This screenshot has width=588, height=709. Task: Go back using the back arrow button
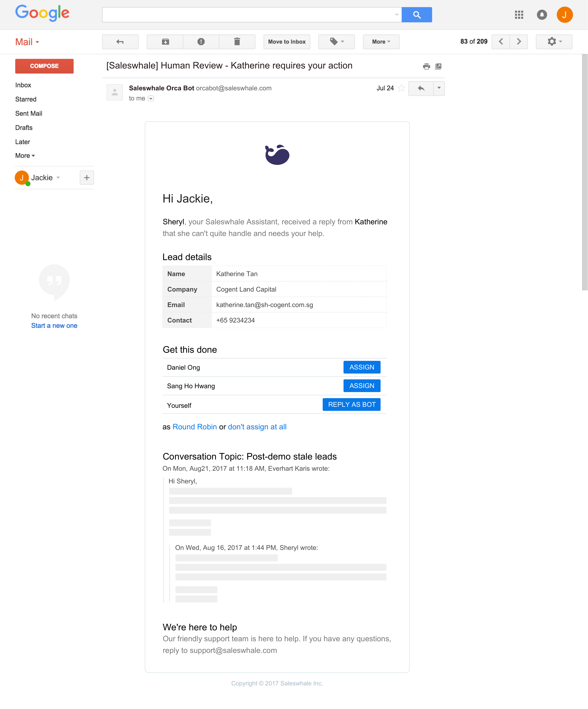(x=120, y=42)
